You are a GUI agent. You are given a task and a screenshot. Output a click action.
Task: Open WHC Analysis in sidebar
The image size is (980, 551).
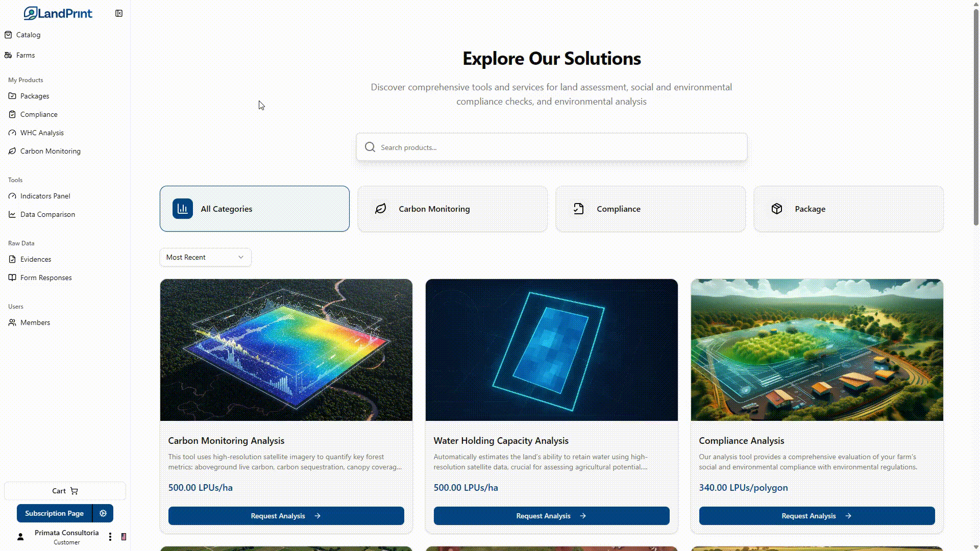click(x=42, y=133)
